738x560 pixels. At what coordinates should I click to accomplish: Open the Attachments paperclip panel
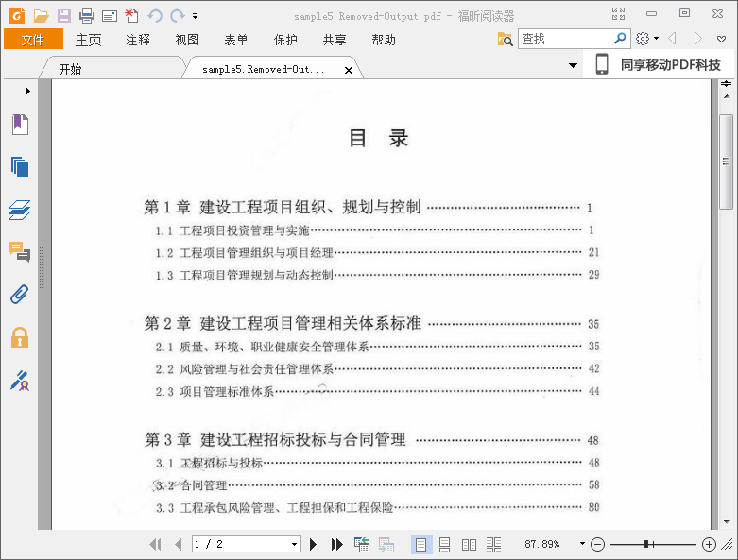[x=20, y=295]
